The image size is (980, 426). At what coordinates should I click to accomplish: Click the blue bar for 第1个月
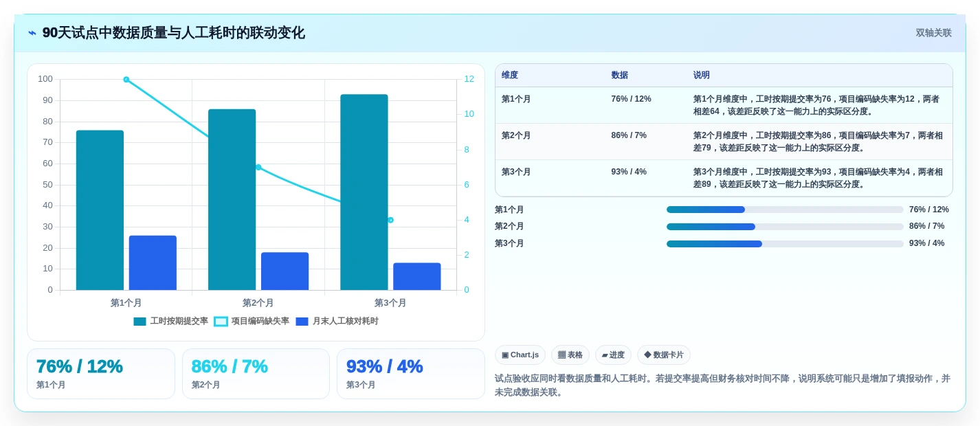coord(153,262)
